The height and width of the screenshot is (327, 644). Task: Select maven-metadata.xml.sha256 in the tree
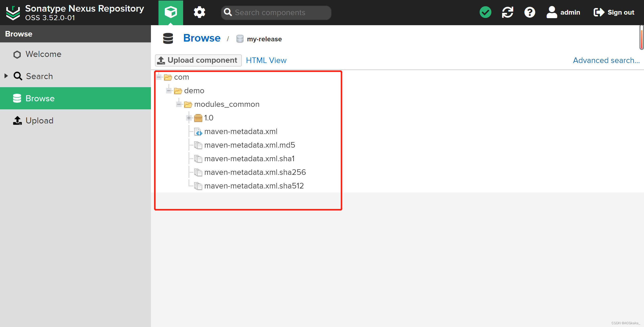pyautogui.click(x=255, y=172)
